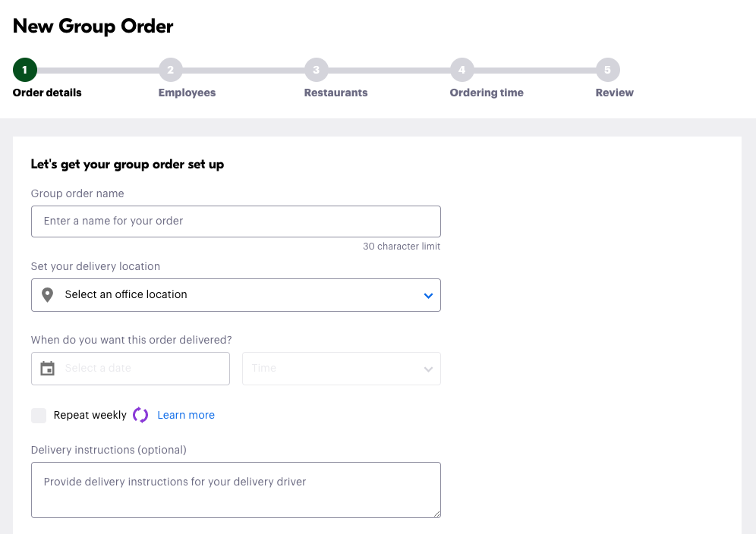
Task: Go to the Employees step label
Action: pos(187,93)
